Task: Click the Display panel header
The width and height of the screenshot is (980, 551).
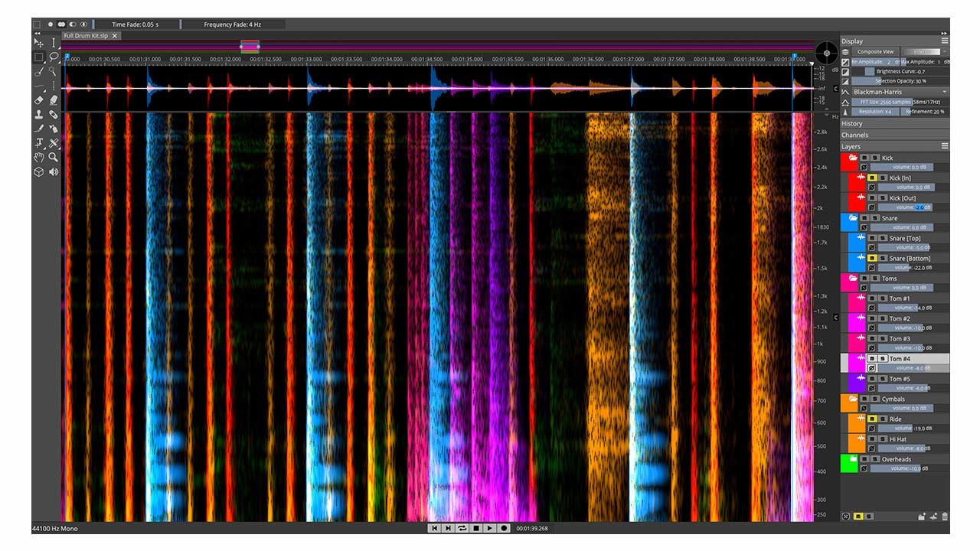Action: [895, 41]
